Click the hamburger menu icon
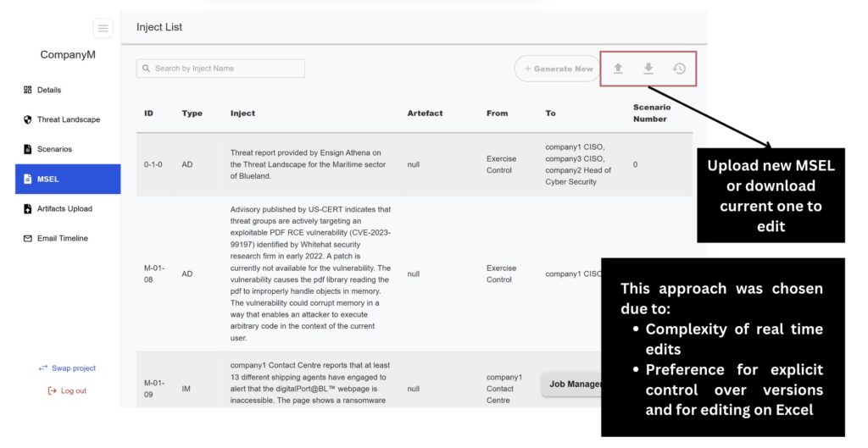This screenshot has width=868, height=448. click(103, 29)
